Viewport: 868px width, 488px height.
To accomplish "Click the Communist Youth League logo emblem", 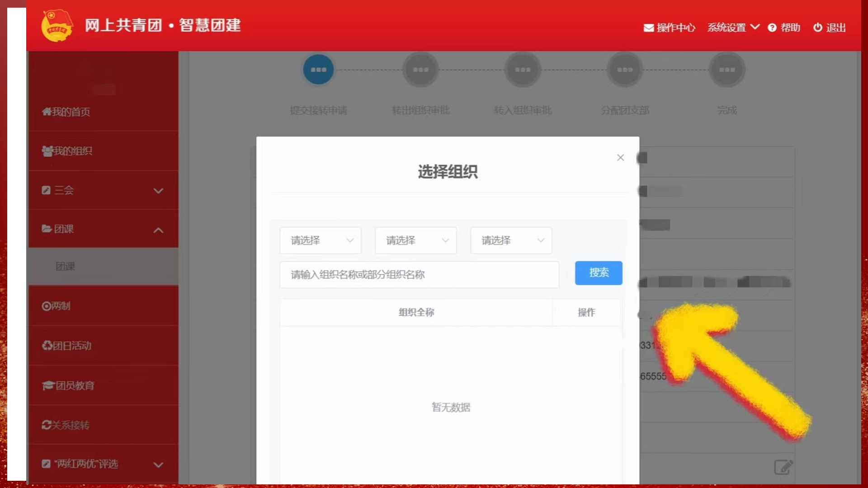I will [57, 26].
